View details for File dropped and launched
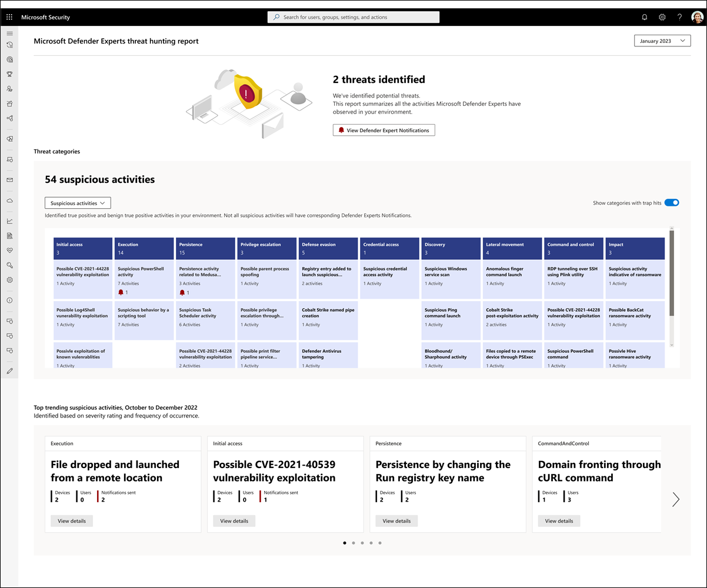The width and height of the screenshot is (707, 588). (72, 521)
